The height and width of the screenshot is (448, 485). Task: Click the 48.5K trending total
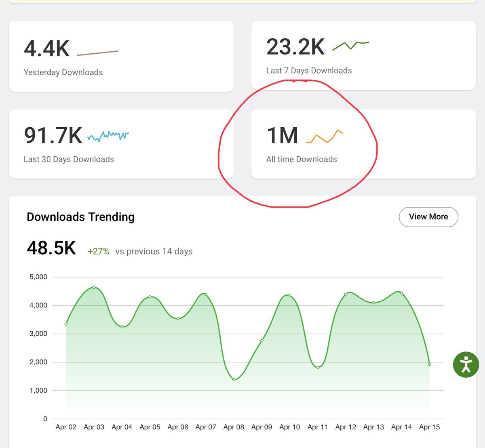point(51,248)
